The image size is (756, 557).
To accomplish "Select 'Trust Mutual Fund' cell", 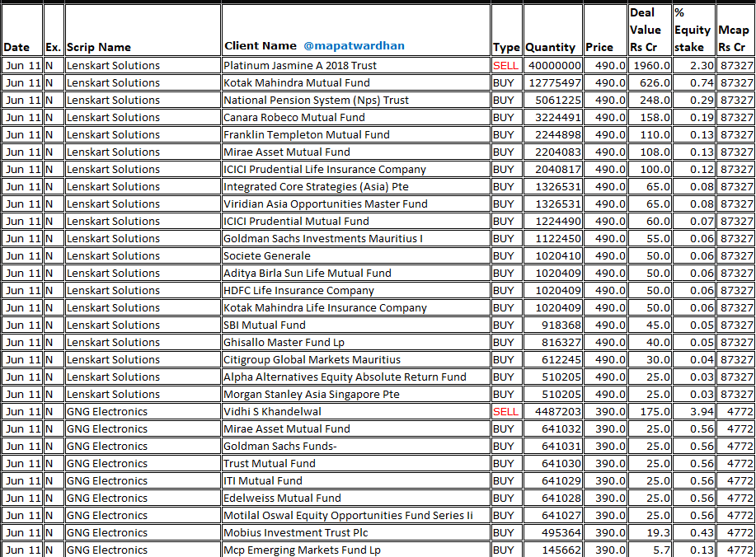I will pyautogui.click(x=356, y=464).
